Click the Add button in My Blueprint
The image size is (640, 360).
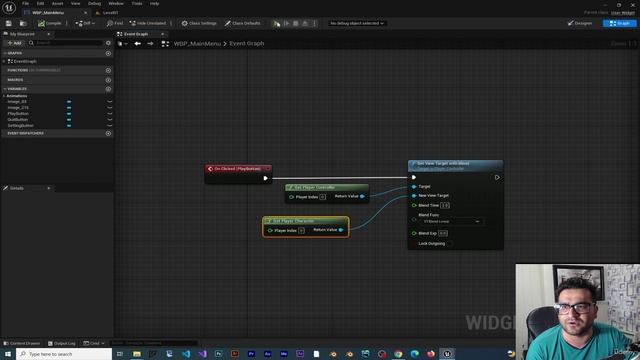15,43
